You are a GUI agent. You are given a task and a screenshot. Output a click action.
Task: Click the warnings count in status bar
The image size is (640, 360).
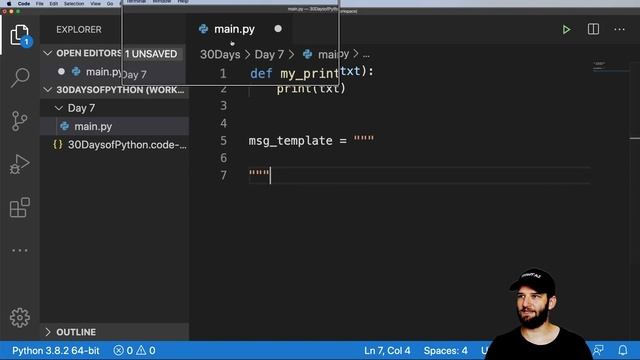pos(146,350)
